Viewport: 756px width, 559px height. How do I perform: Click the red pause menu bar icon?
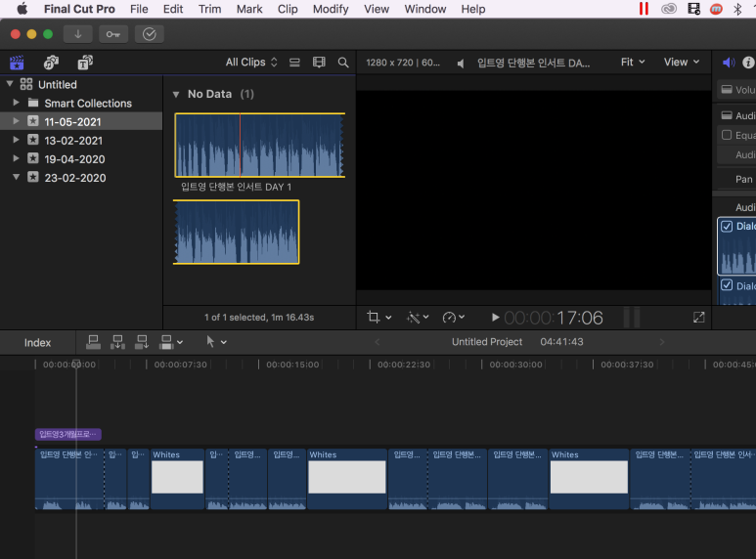click(644, 9)
